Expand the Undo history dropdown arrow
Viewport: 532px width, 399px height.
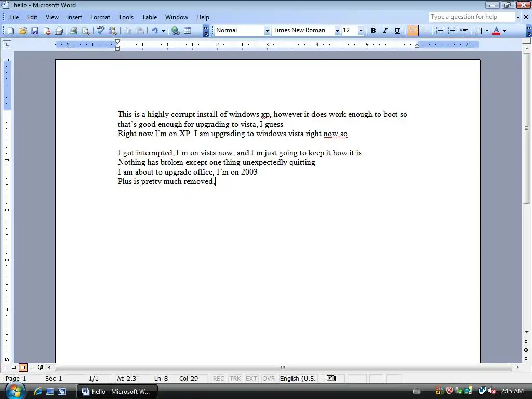163,31
